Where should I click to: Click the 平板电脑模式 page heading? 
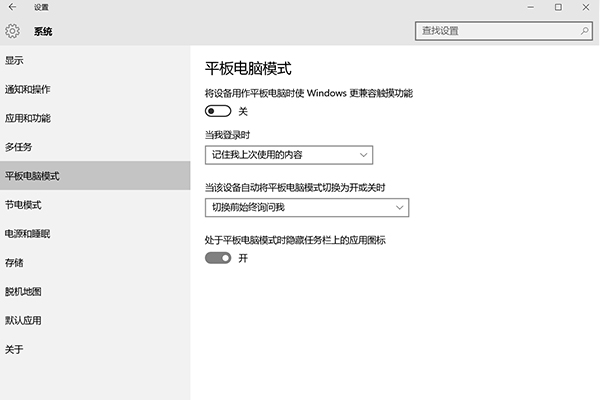click(x=248, y=69)
